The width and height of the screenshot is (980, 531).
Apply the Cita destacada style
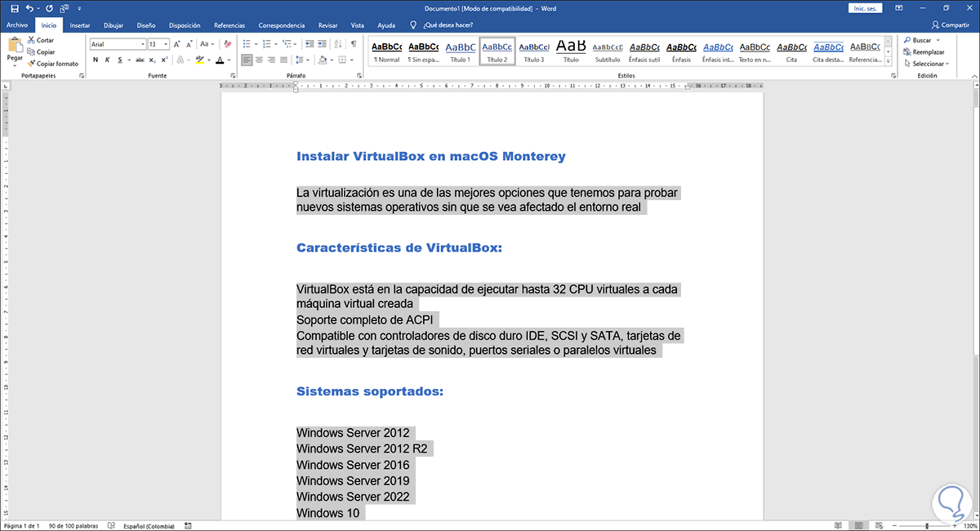point(828,51)
